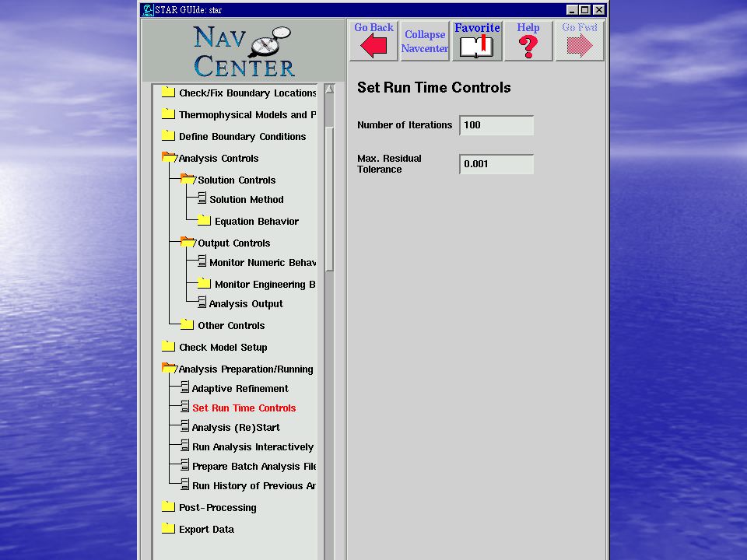
Task: Maximize the STAR GUIde window
Action: click(x=584, y=9)
